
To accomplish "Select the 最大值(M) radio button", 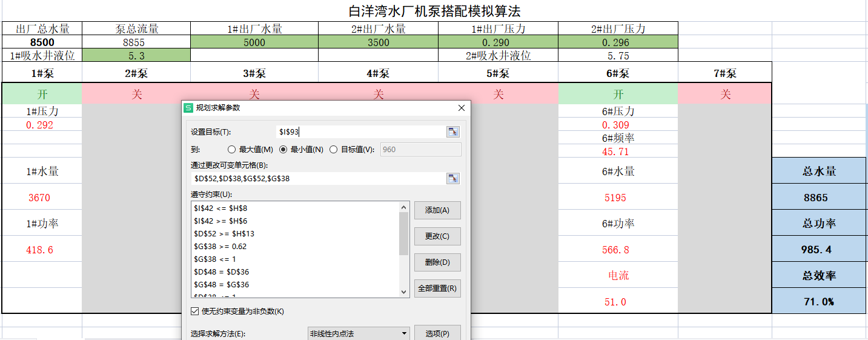I will pos(231,150).
